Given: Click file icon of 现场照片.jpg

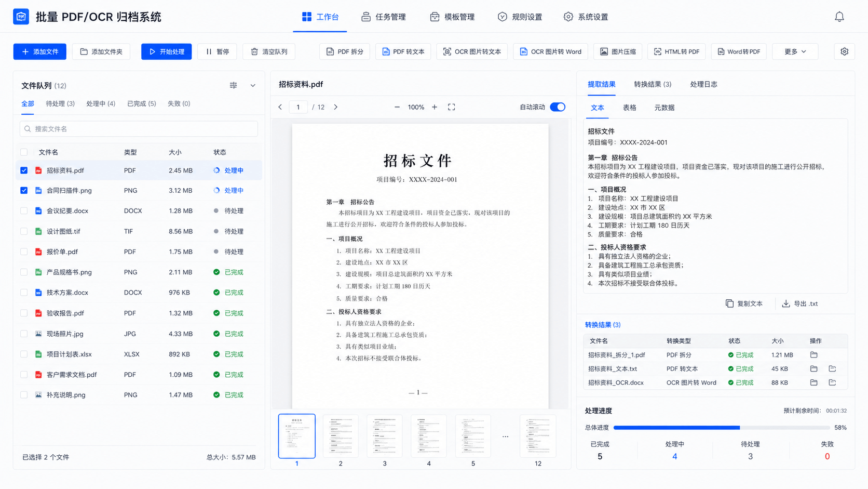Looking at the screenshot, I should (38, 334).
